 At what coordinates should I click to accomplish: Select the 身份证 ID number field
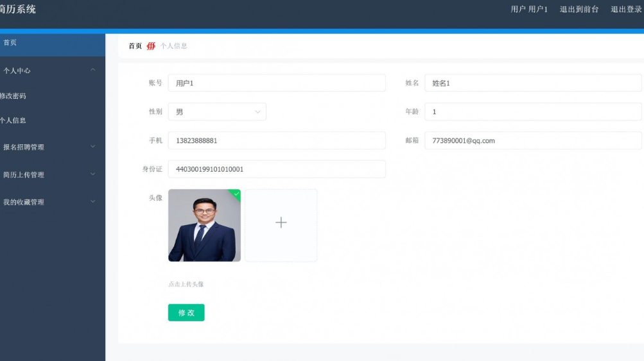tap(276, 169)
